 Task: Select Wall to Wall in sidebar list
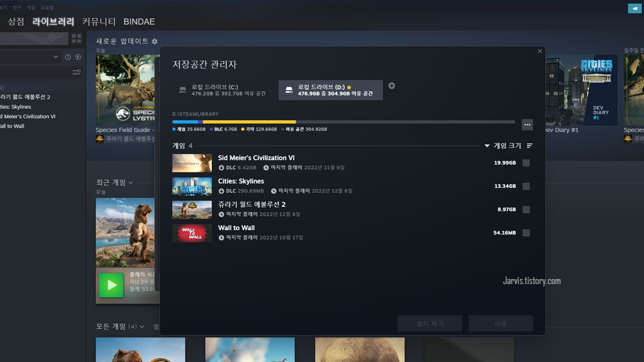point(12,126)
